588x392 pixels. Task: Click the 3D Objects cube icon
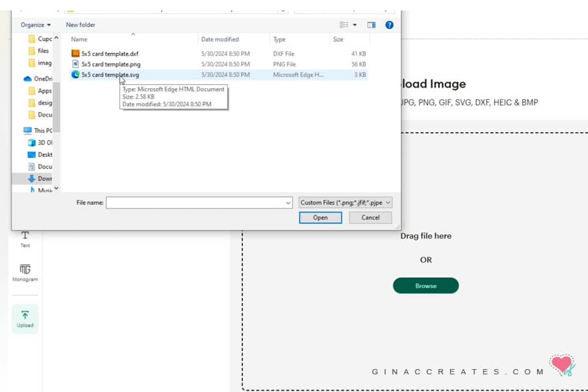tap(32, 142)
